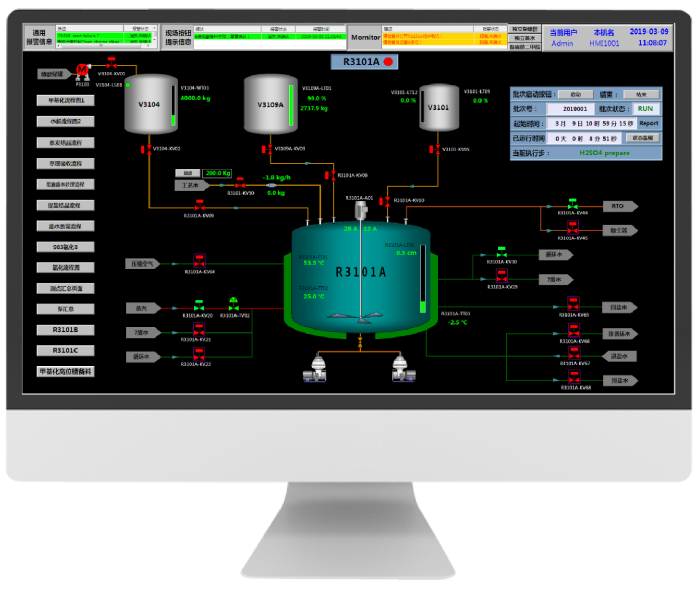Image resolution: width=700 pixels, height=595 pixels.
Task: Click the agitator motor above reactor R3101A
Action: 358,209
